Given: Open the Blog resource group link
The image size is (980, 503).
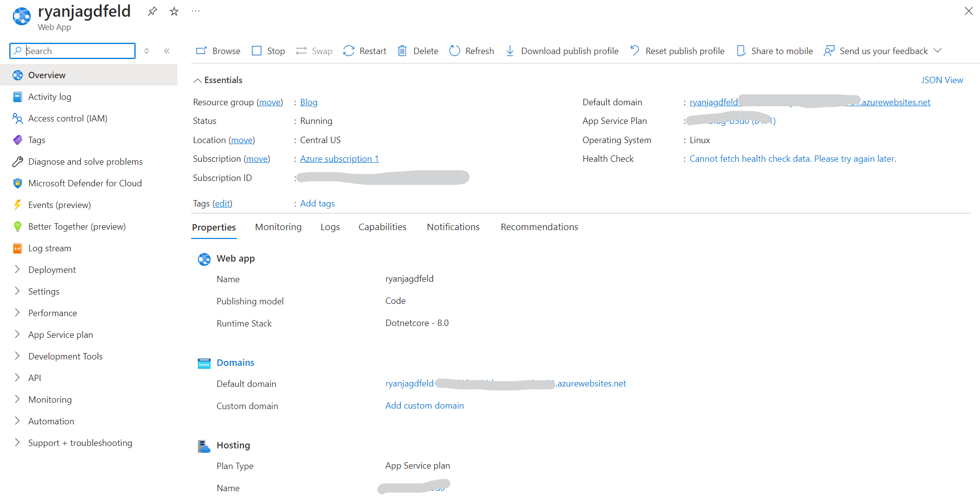Looking at the screenshot, I should pyautogui.click(x=308, y=102).
